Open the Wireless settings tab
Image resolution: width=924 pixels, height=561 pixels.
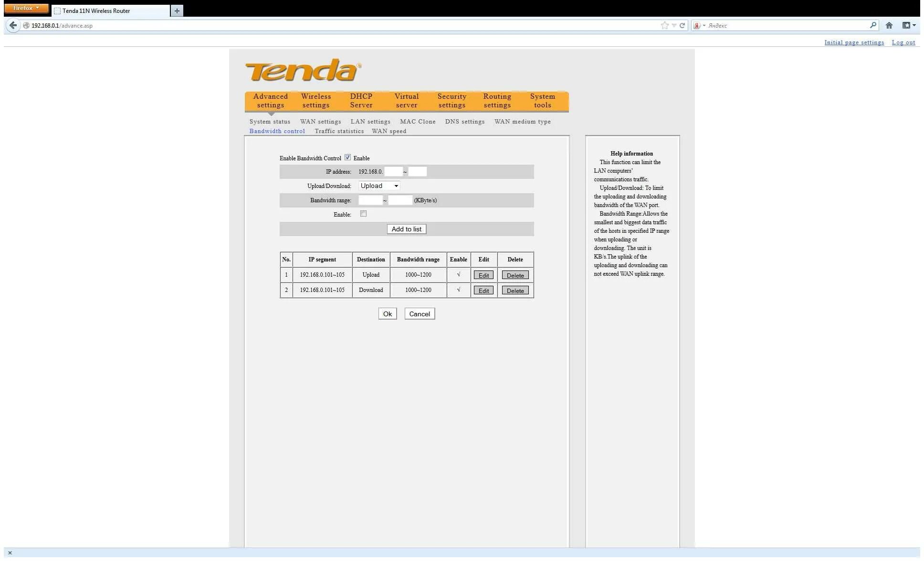[315, 101]
